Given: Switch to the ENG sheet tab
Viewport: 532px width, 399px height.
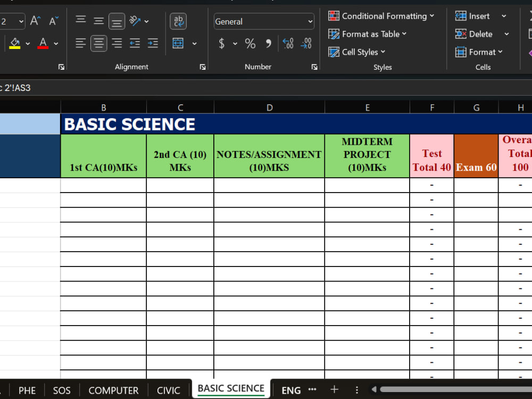Looking at the screenshot, I should click(291, 390).
